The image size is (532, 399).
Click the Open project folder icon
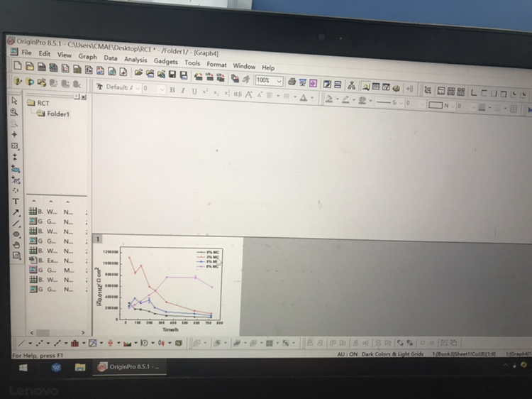(x=138, y=72)
